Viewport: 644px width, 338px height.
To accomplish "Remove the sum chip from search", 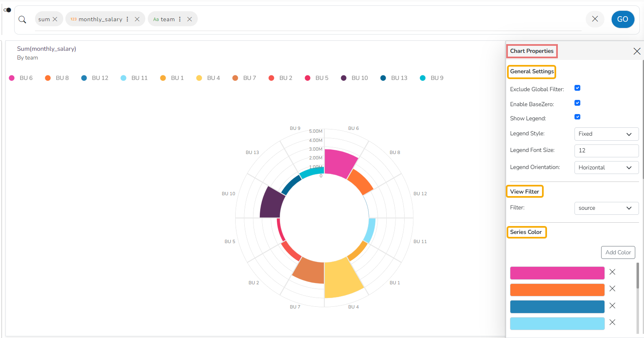I will 55,19.
